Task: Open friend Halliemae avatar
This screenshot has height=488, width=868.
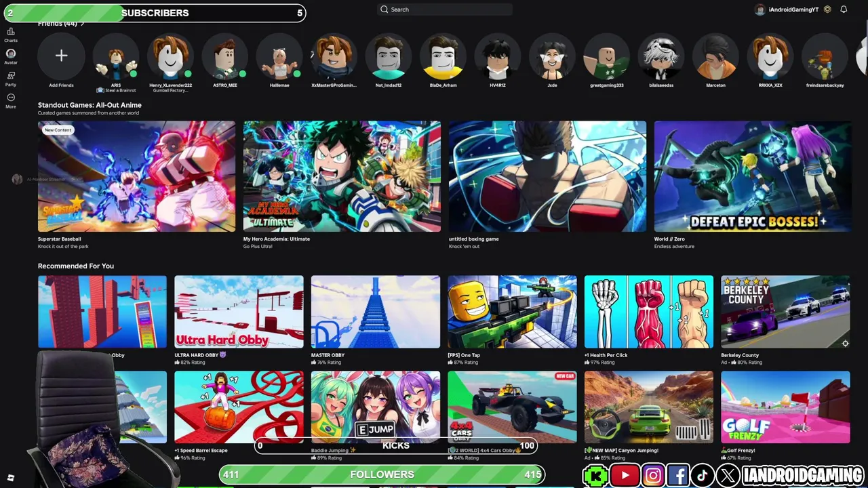Action: tap(279, 56)
